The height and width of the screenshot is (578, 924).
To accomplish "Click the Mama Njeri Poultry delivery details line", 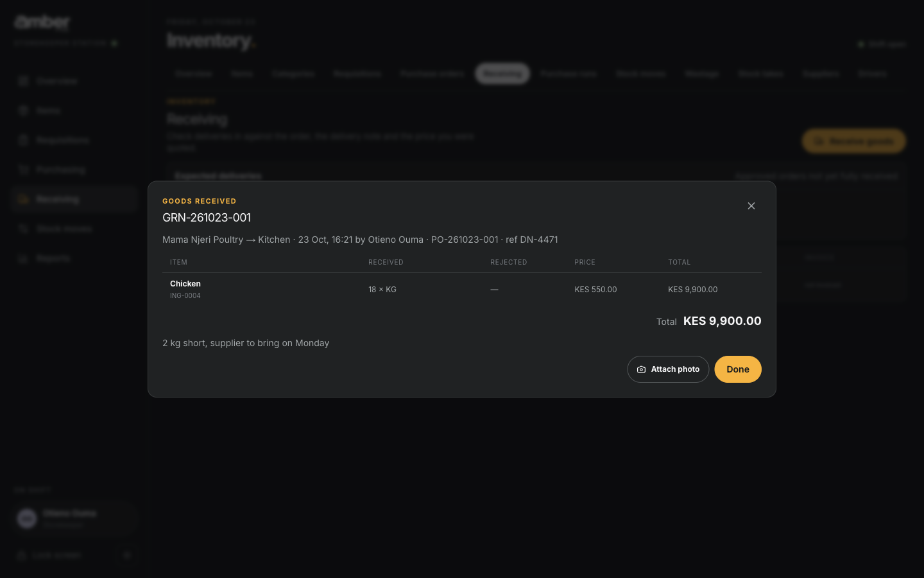I will (x=360, y=240).
